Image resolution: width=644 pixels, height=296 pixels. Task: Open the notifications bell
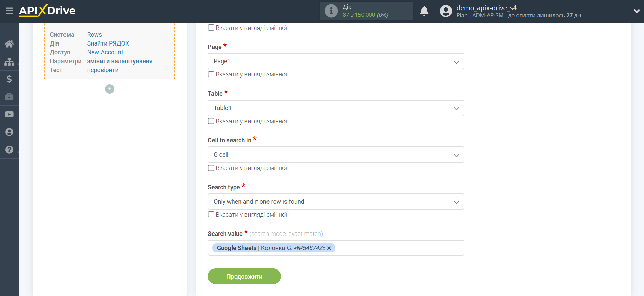pos(424,11)
